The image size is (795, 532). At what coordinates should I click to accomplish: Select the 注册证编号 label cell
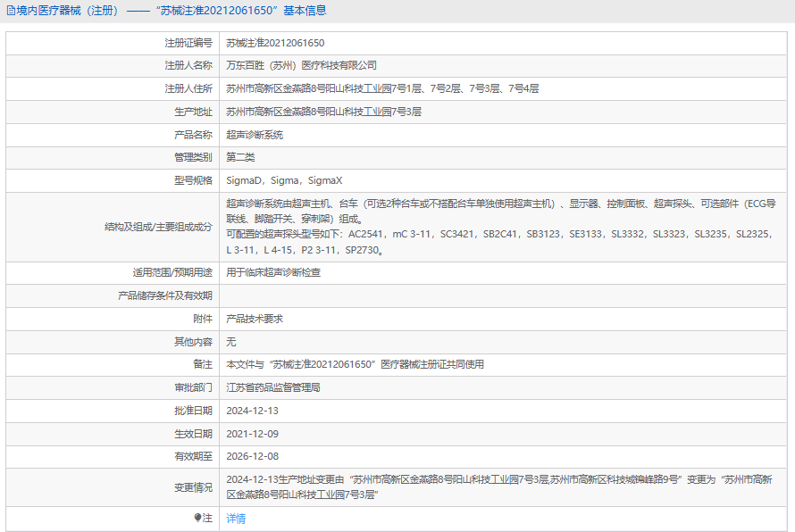tap(113, 43)
